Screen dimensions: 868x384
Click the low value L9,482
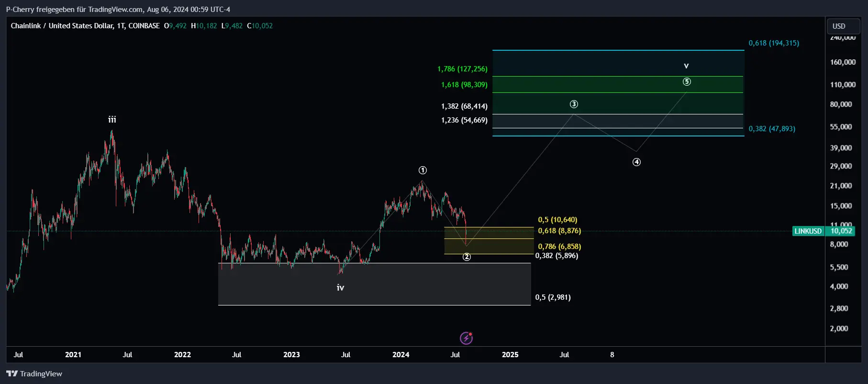pos(232,26)
